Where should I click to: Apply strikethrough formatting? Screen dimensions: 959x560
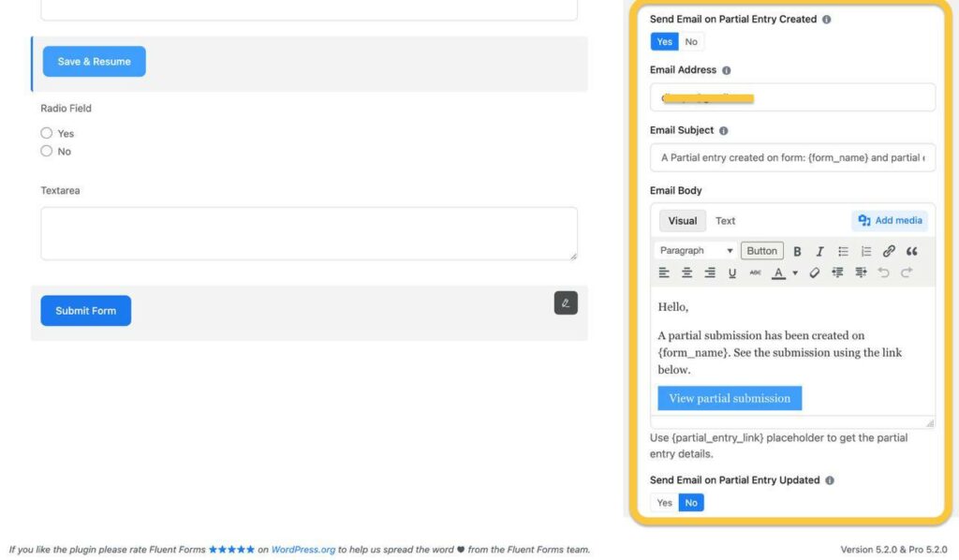click(x=756, y=273)
